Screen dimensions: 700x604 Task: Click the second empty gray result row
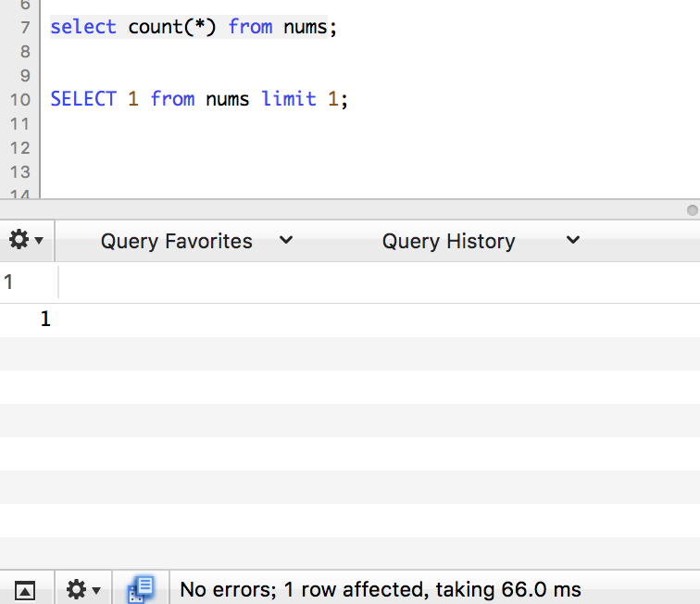coord(350,421)
